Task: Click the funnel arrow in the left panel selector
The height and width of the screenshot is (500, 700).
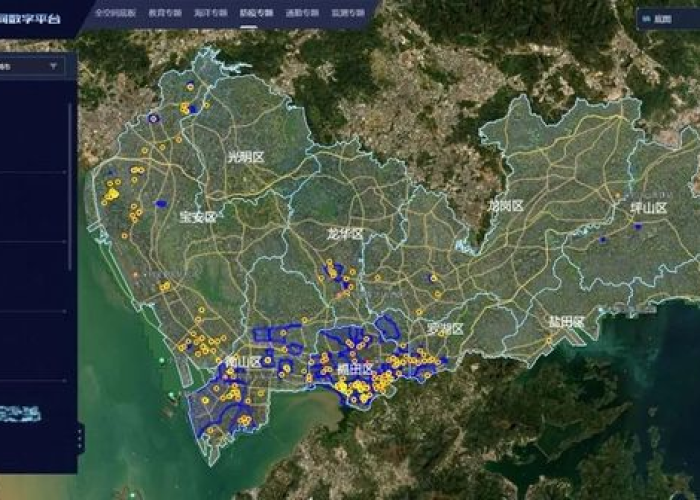Action: tap(54, 67)
